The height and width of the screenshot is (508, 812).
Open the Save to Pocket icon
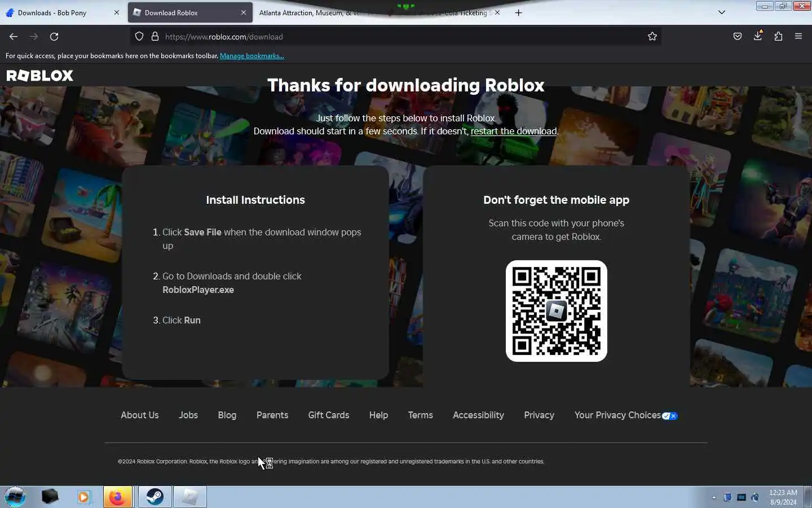pos(738,37)
